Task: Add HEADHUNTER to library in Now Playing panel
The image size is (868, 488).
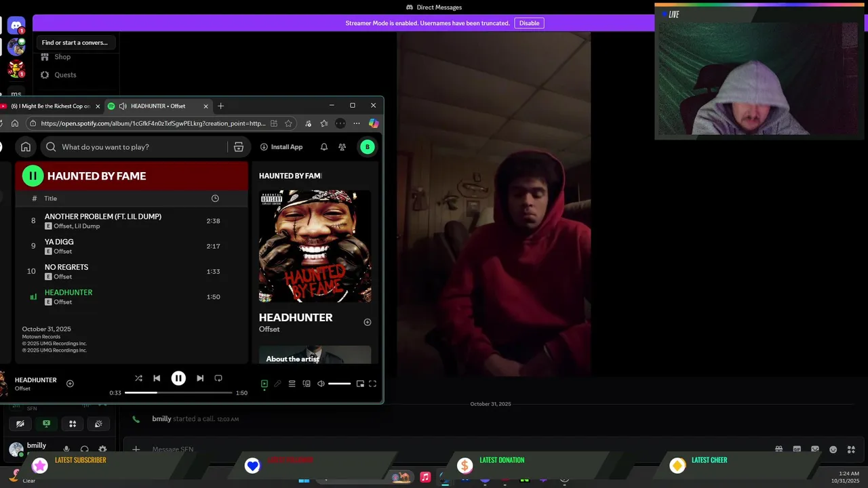Action: 368,322
